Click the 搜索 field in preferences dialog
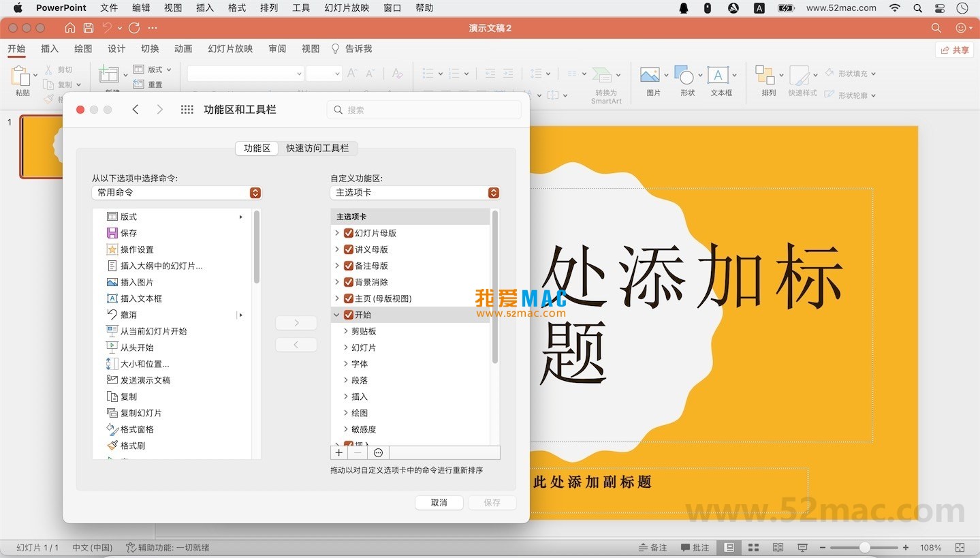The image size is (980, 558). pyautogui.click(x=424, y=110)
